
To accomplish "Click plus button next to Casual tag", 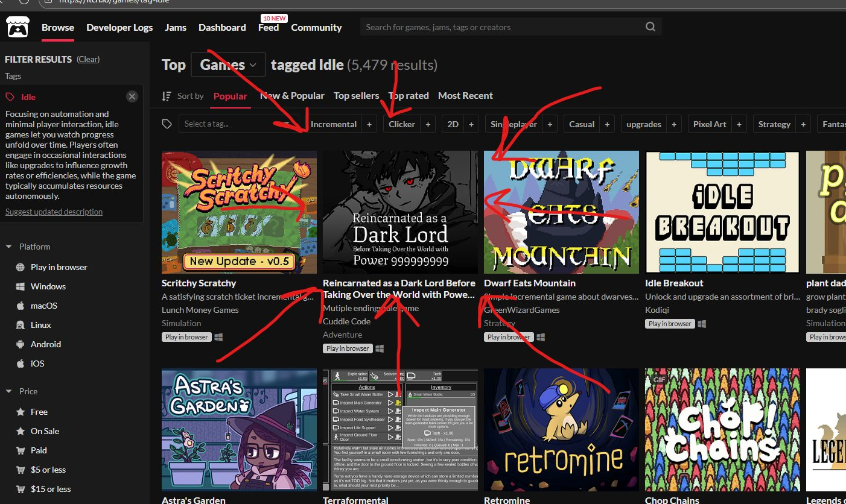I will point(607,124).
